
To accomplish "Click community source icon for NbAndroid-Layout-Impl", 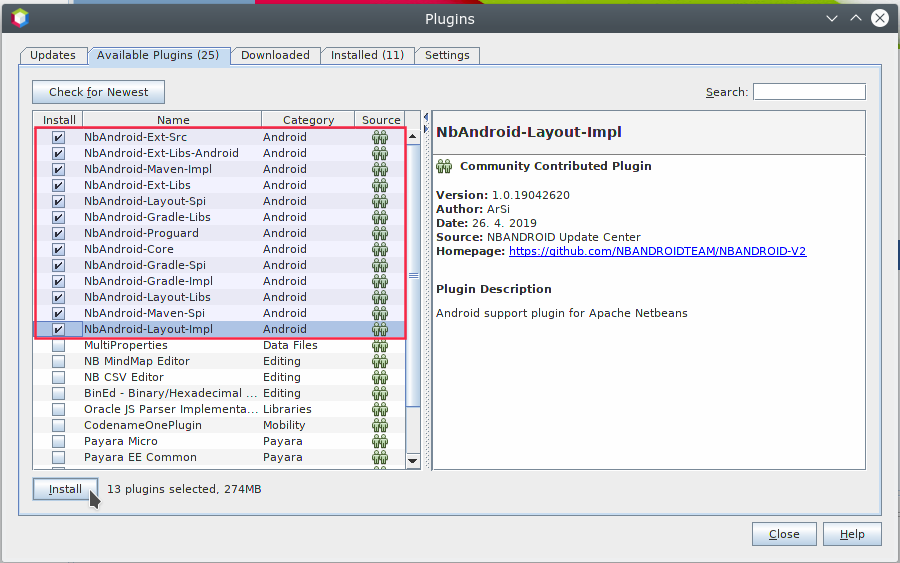I will click(379, 329).
